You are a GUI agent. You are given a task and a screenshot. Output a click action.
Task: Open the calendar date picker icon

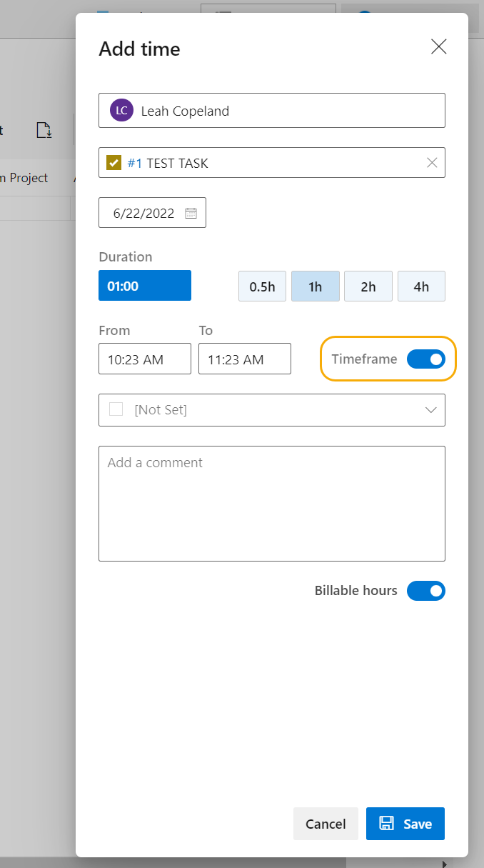191,213
